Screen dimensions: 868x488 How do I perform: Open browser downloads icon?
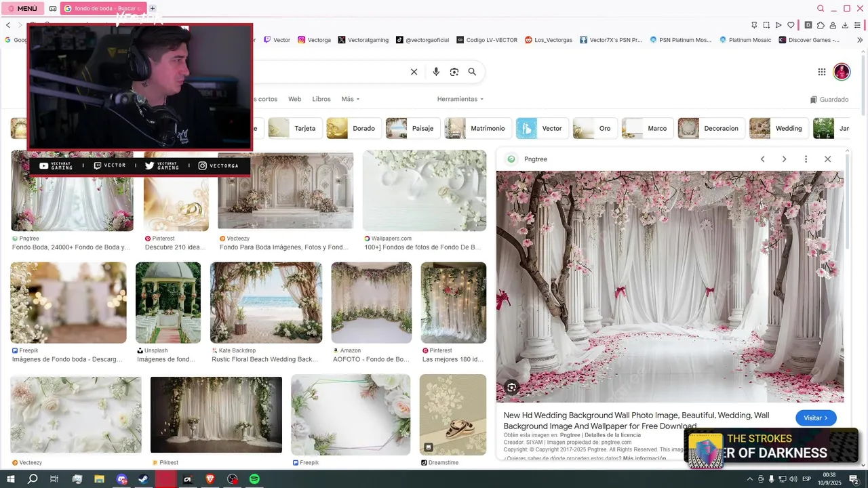click(x=845, y=25)
